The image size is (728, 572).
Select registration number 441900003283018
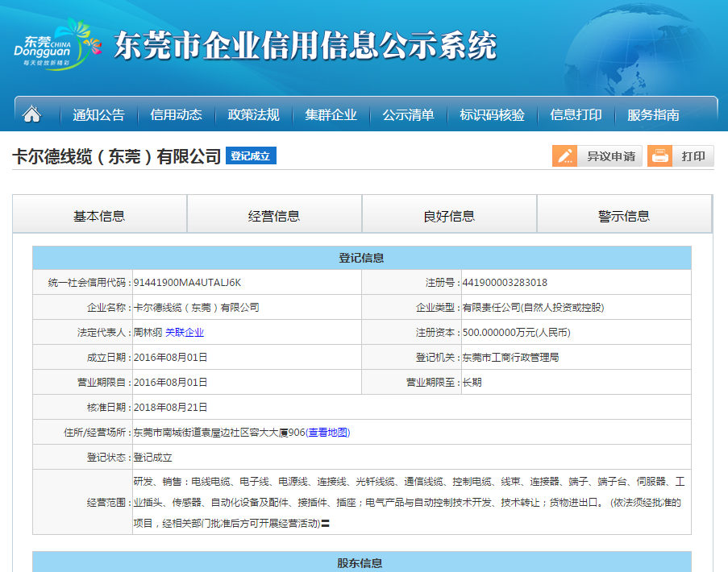(x=505, y=283)
